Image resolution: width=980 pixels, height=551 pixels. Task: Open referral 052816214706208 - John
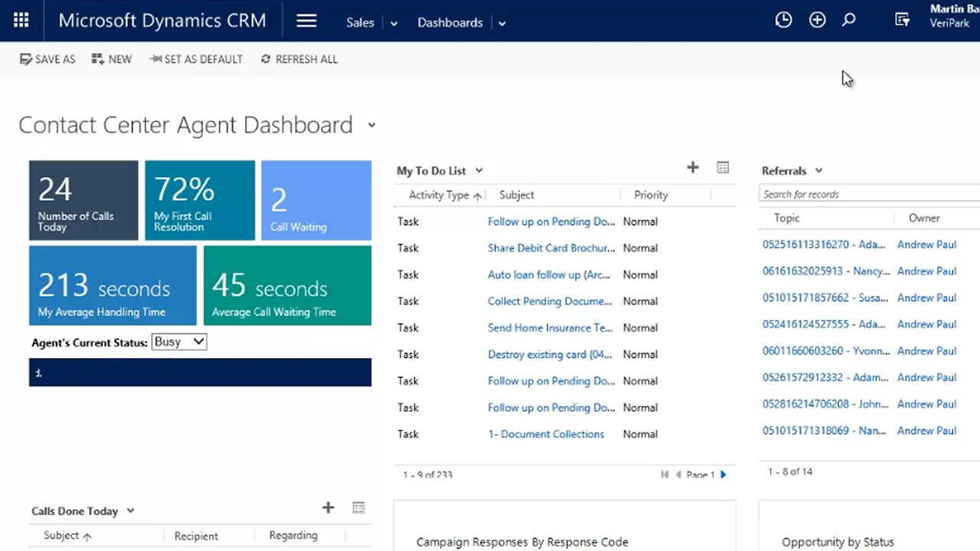[x=825, y=404]
